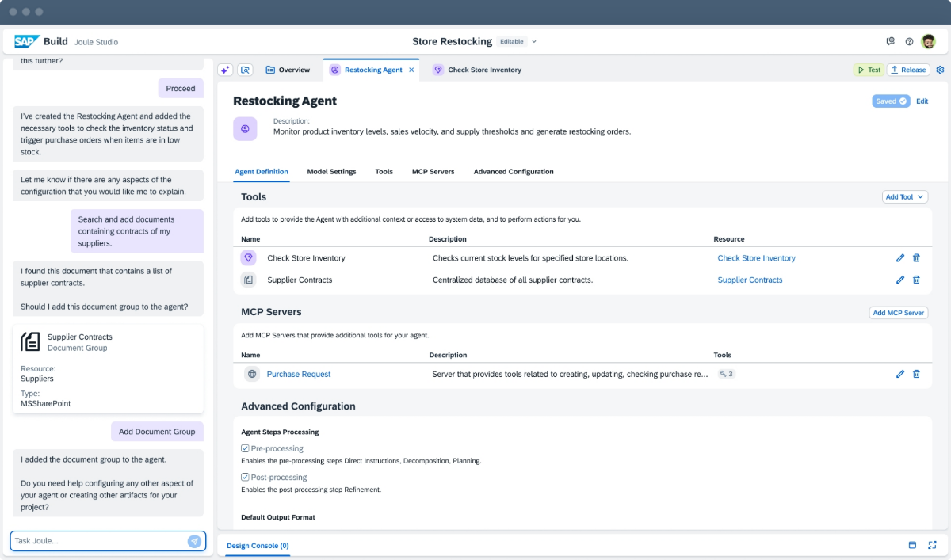Expand the Design Console to fullscreen

pos(932,545)
